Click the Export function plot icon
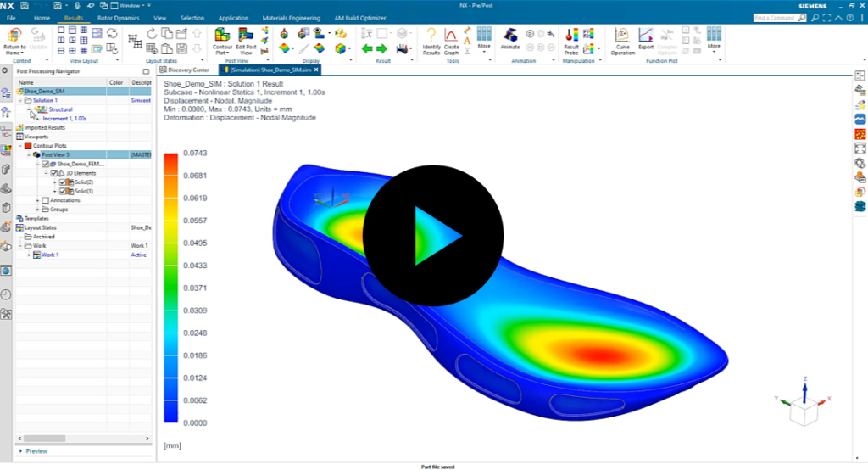Screen dimensions: 868x470 [646, 36]
